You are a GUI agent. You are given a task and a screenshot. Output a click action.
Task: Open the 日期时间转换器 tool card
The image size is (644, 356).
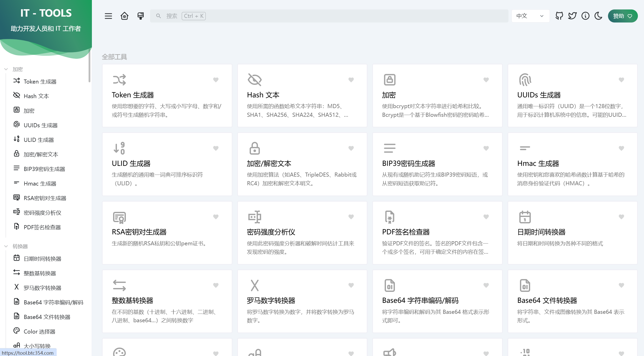coord(572,233)
